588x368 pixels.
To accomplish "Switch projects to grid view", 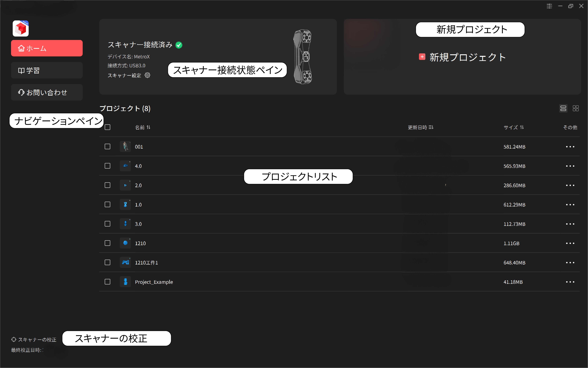I will (576, 108).
